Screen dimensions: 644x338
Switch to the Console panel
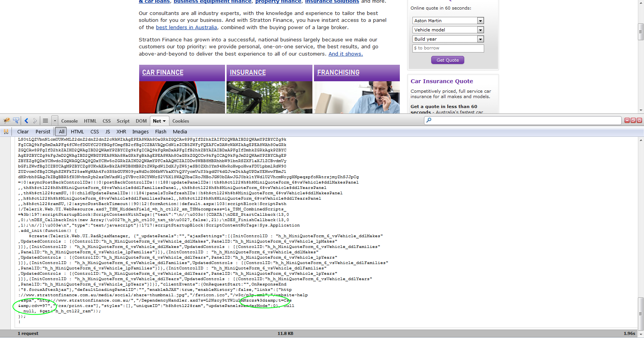coord(69,121)
